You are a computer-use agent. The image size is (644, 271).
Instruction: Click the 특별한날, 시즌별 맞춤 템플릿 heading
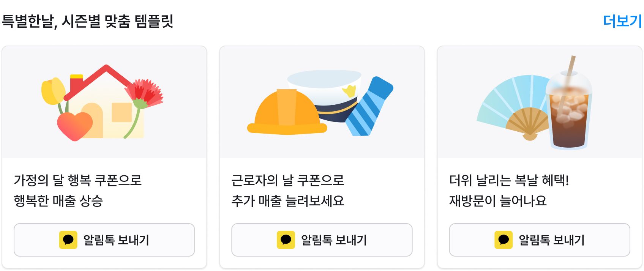click(x=87, y=21)
